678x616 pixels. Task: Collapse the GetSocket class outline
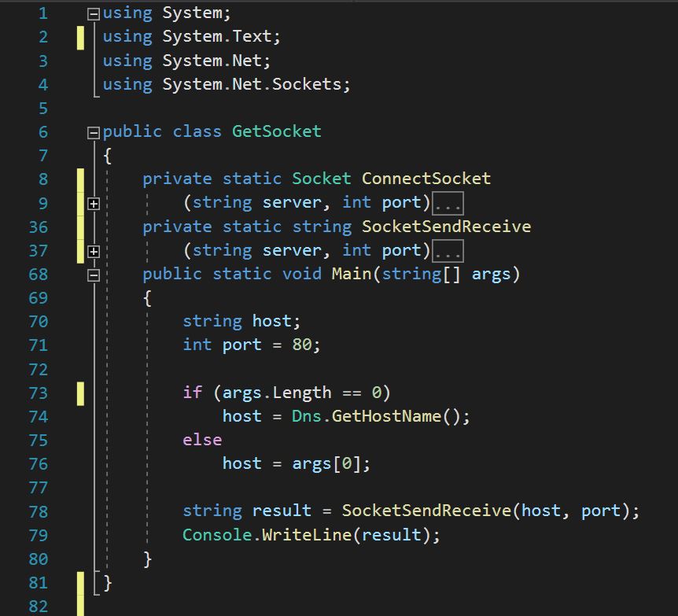94,132
